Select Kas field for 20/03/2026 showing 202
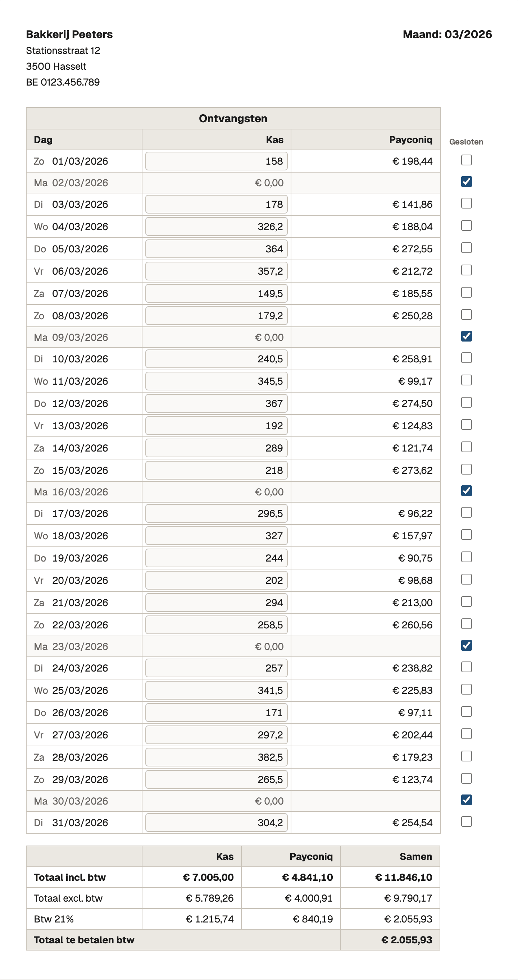Image resolution: width=518 pixels, height=980 pixels. pos(216,581)
